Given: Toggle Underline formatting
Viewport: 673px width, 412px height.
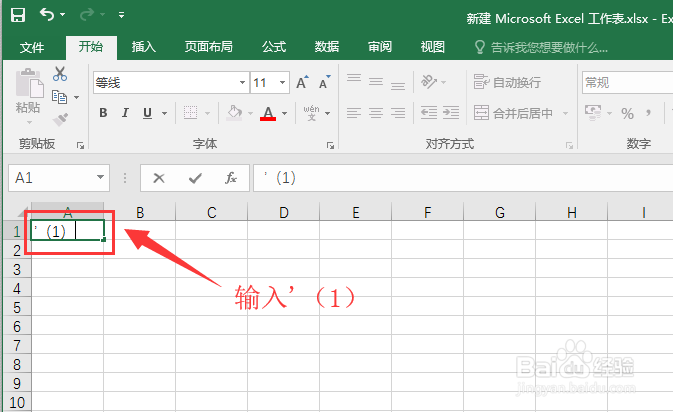Looking at the screenshot, I should pyautogui.click(x=148, y=113).
